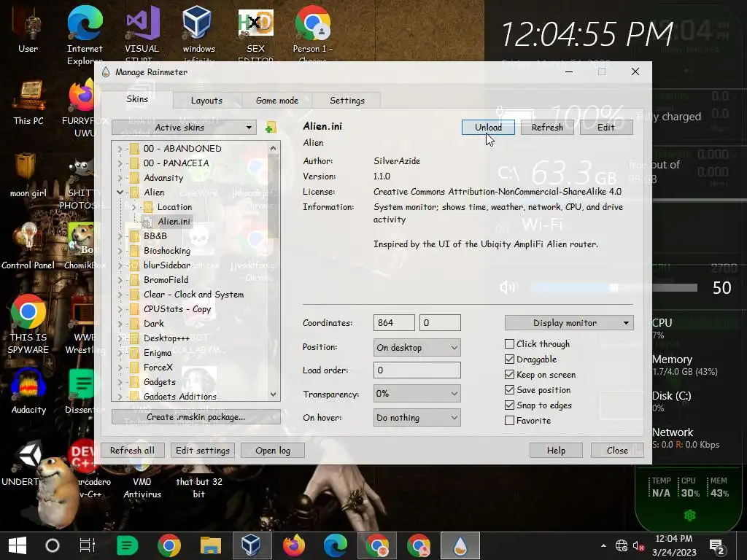747x560 pixels.
Task: Open THIS IS SPYWARE Chrome icon
Action: click(x=28, y=324)
